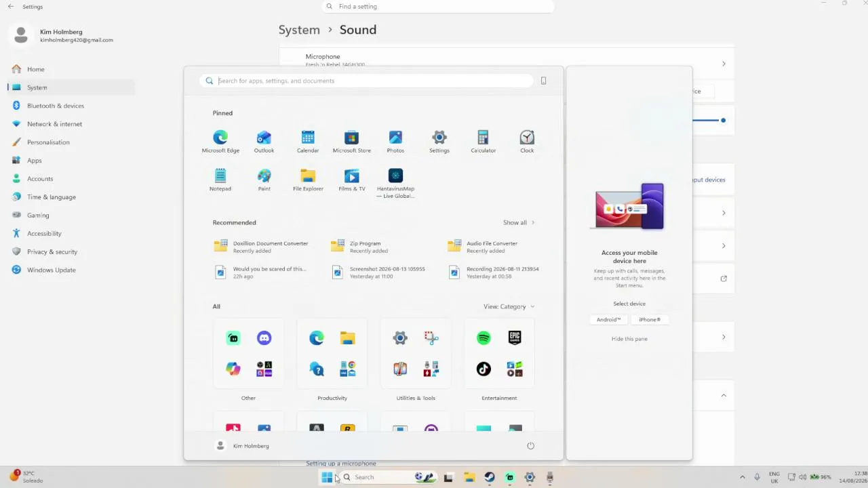Launch the pinned Calculator app
Screen dimensions: 868x488
(x=483, y=142)
